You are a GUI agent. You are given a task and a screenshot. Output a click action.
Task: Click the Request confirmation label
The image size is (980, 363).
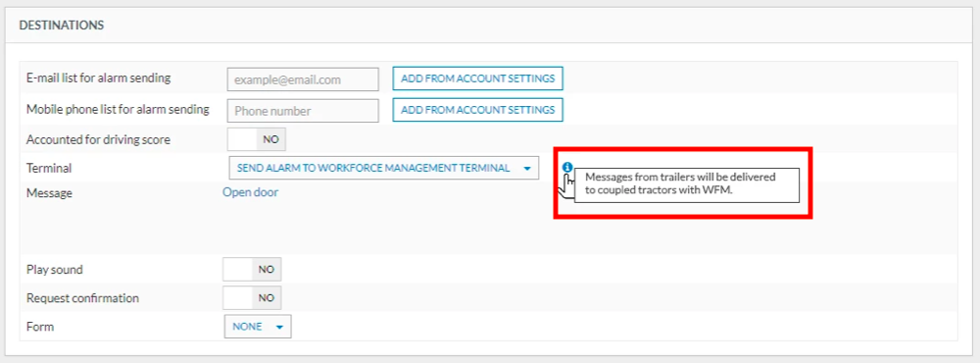(x=82, y=298)
